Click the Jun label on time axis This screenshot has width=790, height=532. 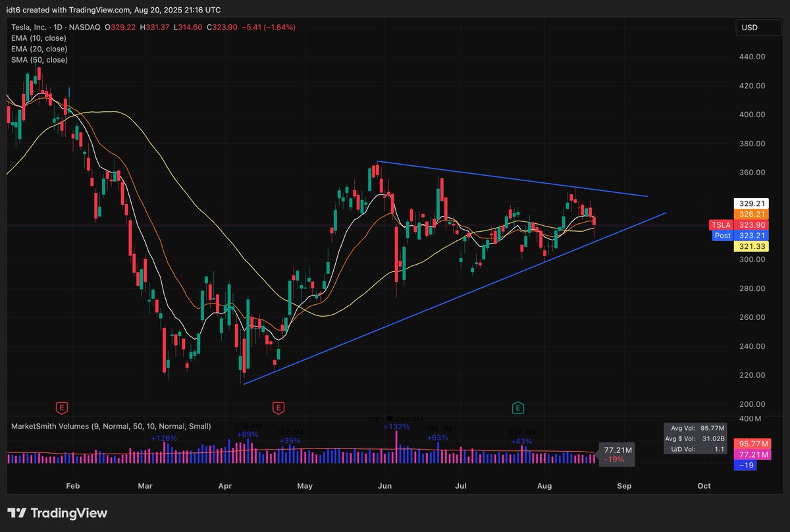(x=386, y=486)
